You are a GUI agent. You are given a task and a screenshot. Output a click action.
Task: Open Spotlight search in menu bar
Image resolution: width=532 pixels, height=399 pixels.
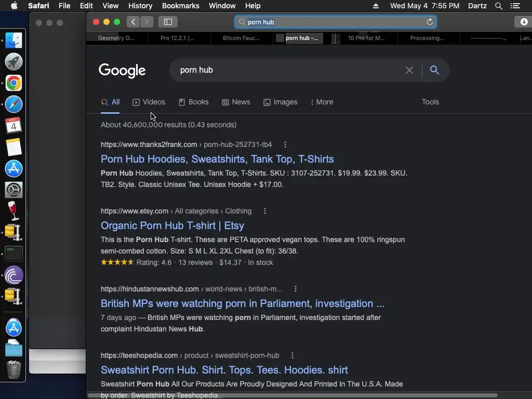[498, 6]
